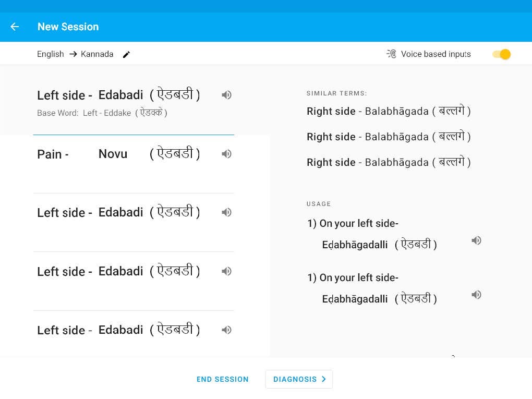Play audio for third 'Left side' entry
Screen dimensions: 532x399
226,271
